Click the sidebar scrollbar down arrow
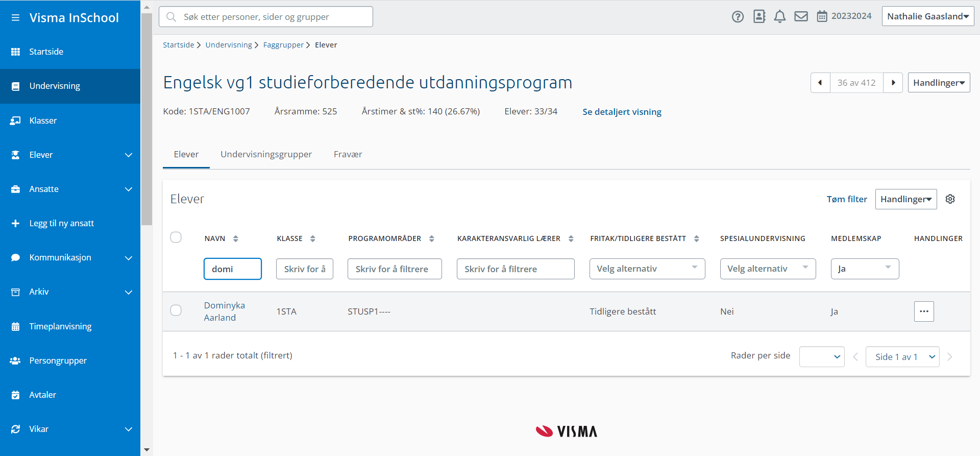The image size is (980, 456). (x=146, y=450)
